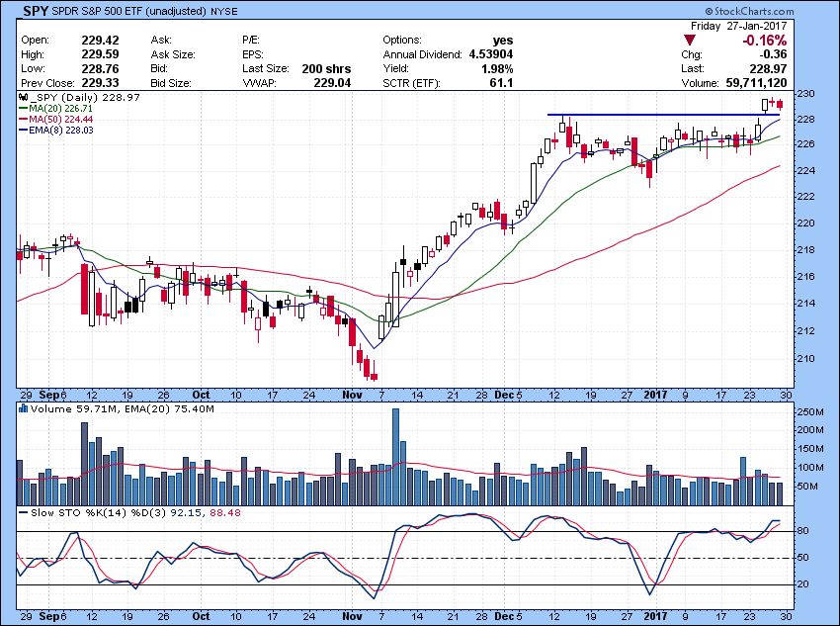Click the Annual Dividend value 4.53904

point(491,54)
